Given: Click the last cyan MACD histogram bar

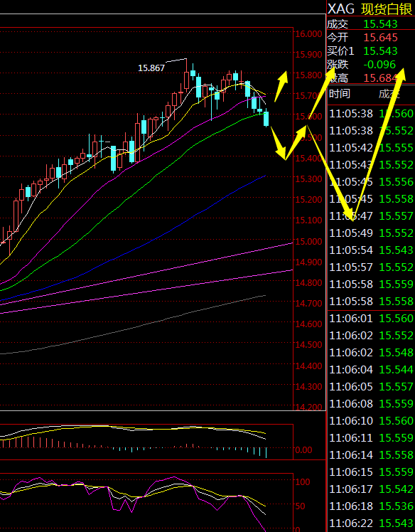Looking at the screenshot, I should tap(266, 453).
